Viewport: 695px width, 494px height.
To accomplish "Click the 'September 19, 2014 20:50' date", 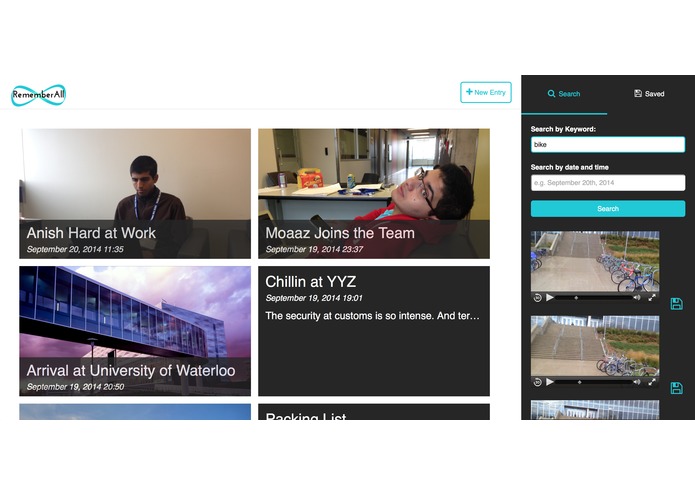I will coord(75,387).
